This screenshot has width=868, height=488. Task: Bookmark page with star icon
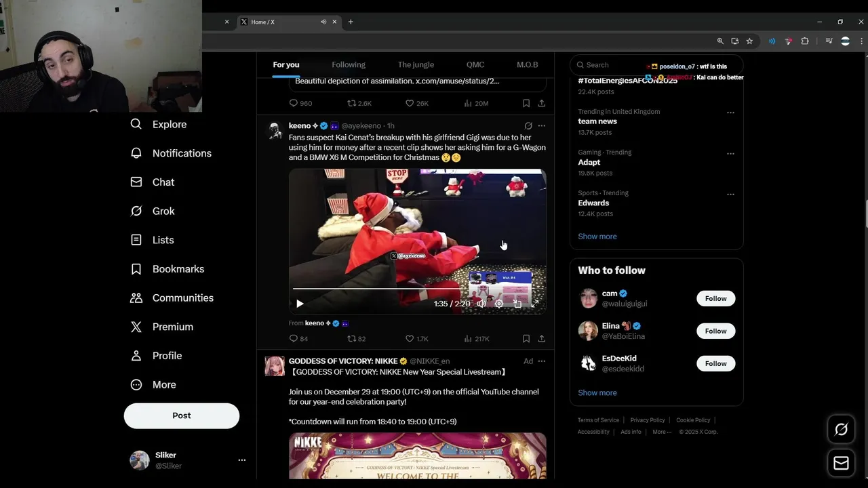[x=749, y=41]
